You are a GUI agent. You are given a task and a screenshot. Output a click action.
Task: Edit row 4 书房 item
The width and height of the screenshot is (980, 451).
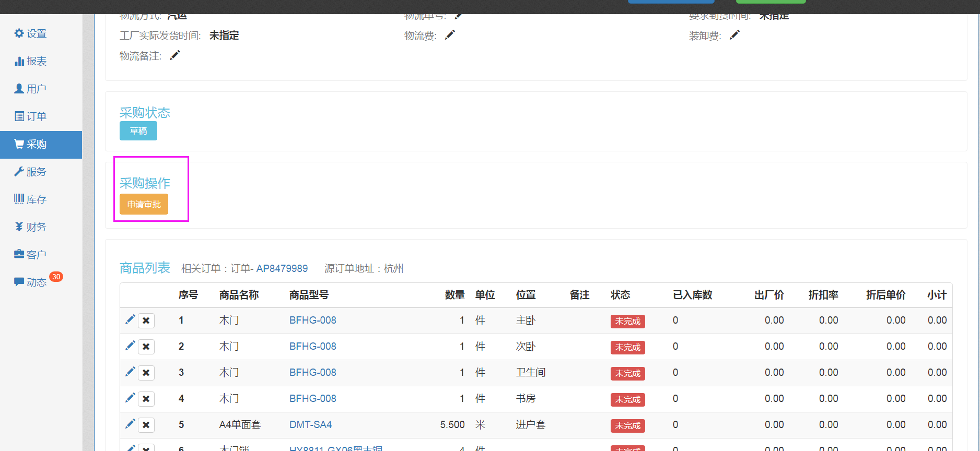tap(130, 398)
